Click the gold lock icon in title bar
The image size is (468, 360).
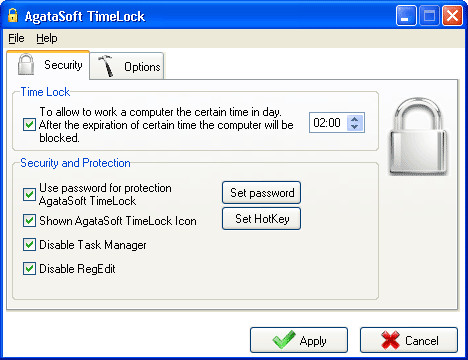(x=13, y=15)
